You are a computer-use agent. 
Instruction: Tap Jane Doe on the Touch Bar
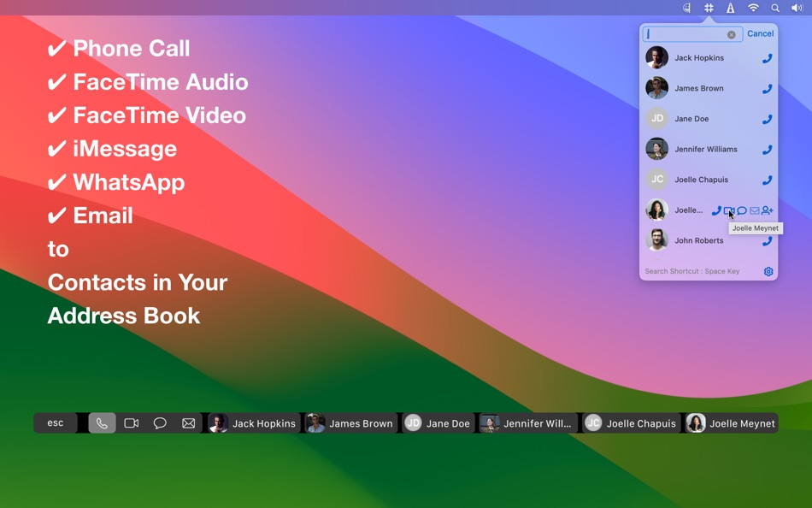click(x=438, y=423)
